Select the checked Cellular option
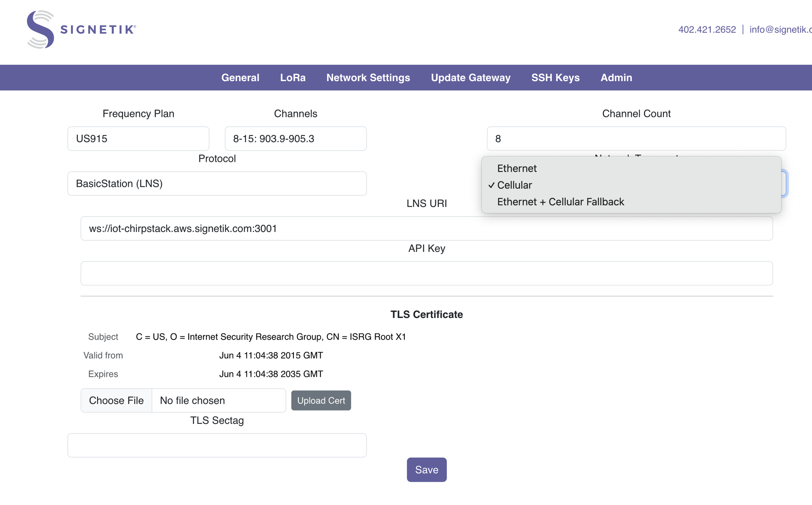Screen dimensions: 812x505 click(x=631, y=185)
